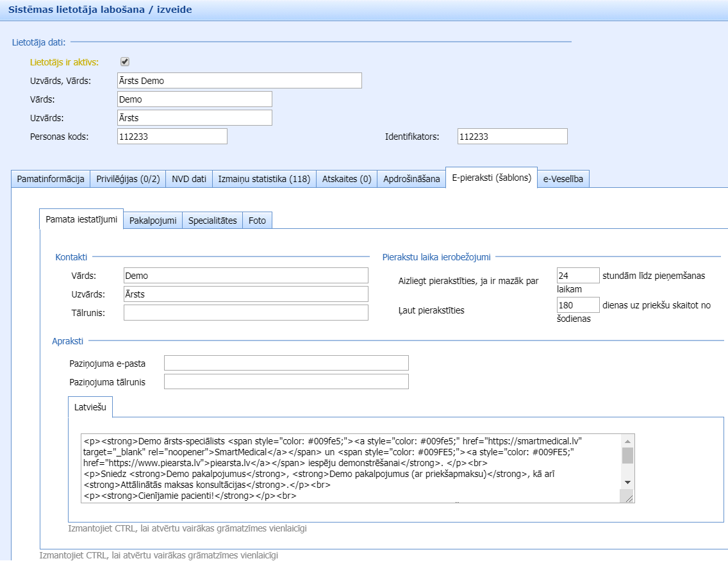
Task: Open the Pamatinformācija tab
Action: (x=51, y=179)
